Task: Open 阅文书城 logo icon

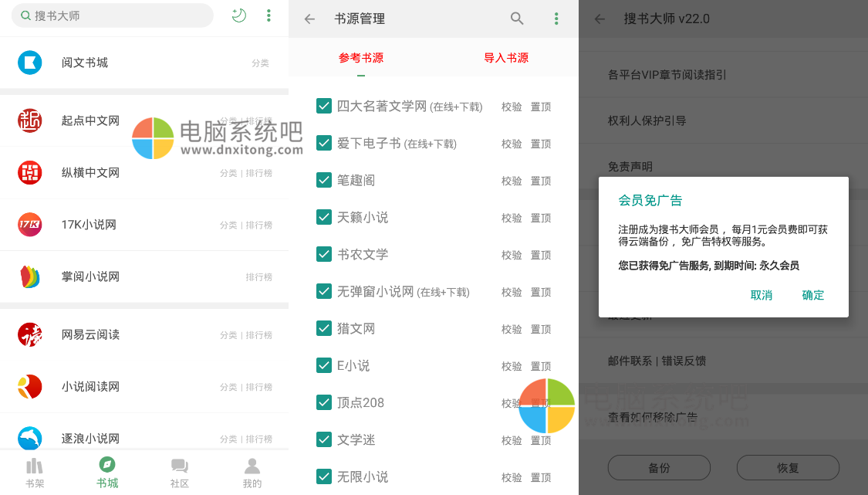Action: (30, 63)
